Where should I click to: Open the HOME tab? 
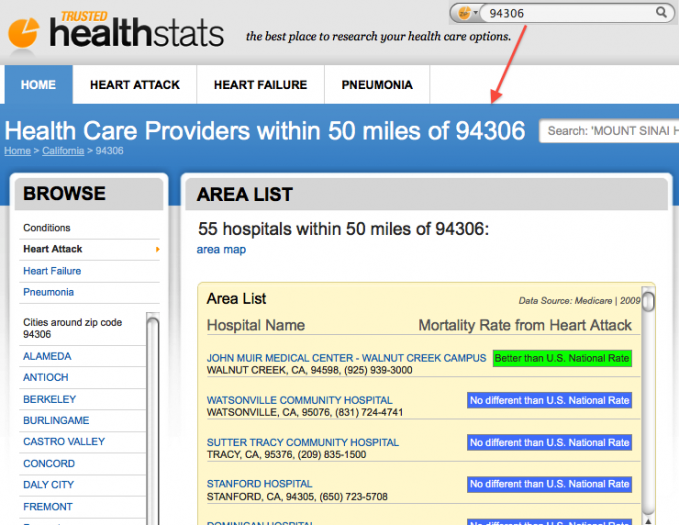point(38,84)
